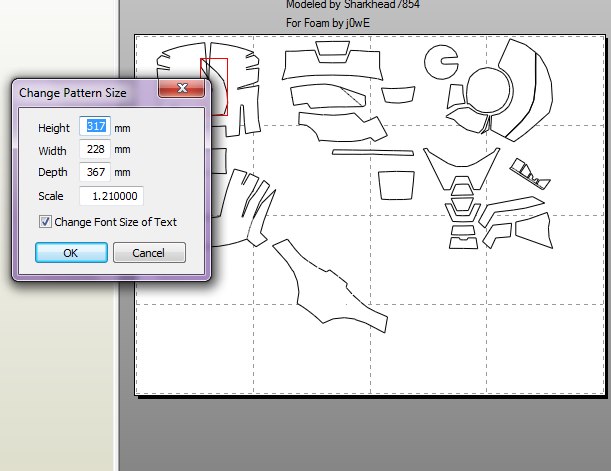Click the 'Height' label in dialog

[x=54, y=128]
